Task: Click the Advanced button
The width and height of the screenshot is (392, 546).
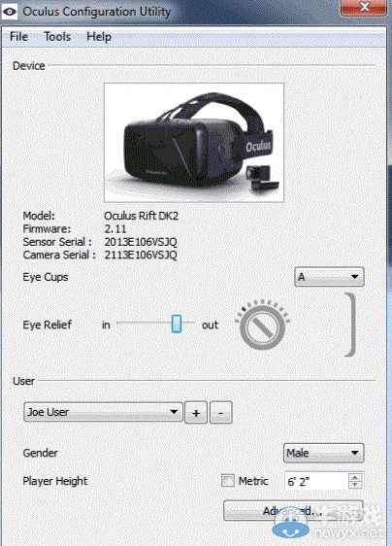Action: click(x=293, y=510)
